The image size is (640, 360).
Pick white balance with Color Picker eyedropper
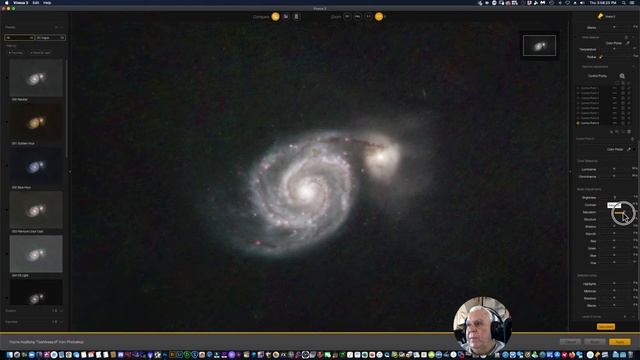(x=628, y=43)
